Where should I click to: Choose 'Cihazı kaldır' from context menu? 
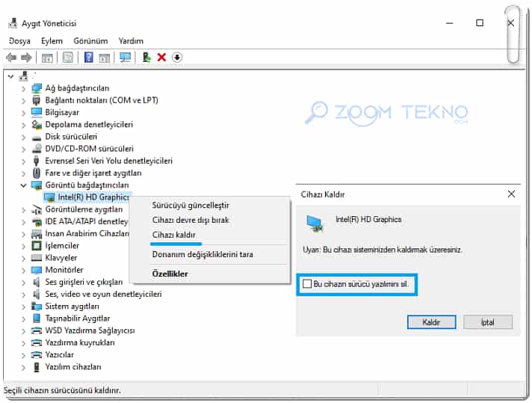tap(174, 235)
